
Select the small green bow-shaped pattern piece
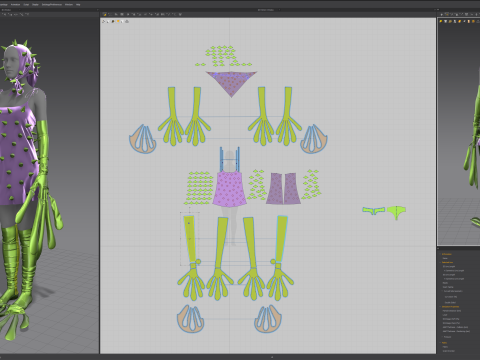pyautogui.click(x=373, y=211)
